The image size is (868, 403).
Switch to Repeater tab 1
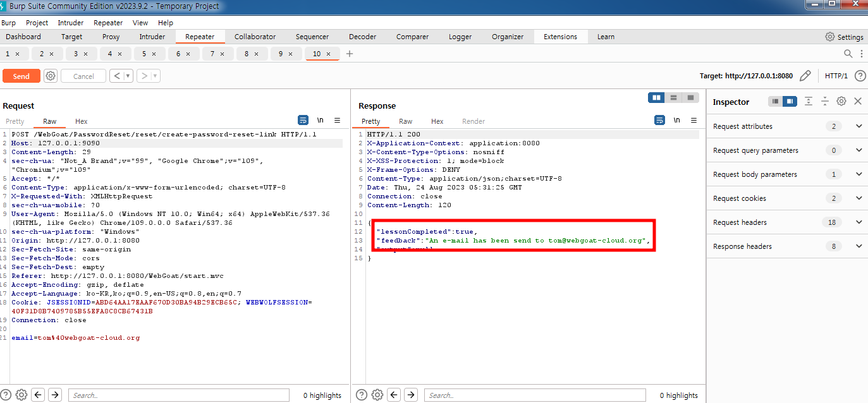(x=8, y=54)
